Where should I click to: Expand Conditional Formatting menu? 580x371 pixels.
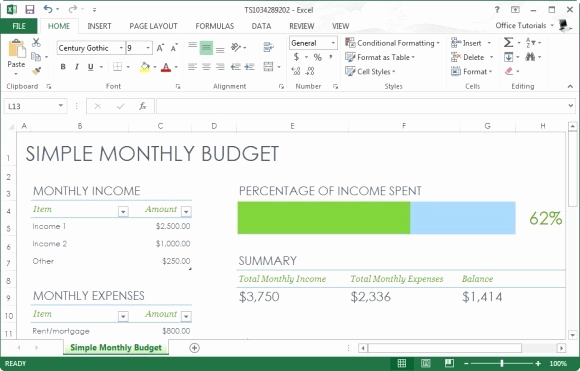(x=392, y=43)
